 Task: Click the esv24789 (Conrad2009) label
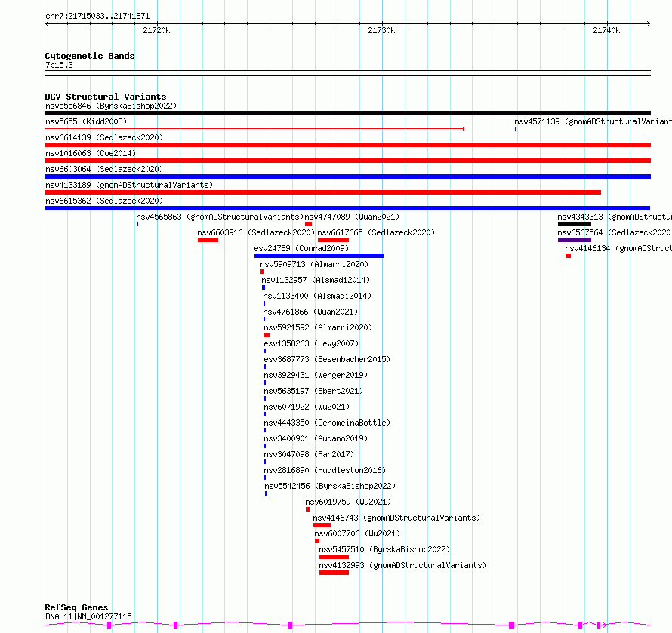click(x=301, y=248)
